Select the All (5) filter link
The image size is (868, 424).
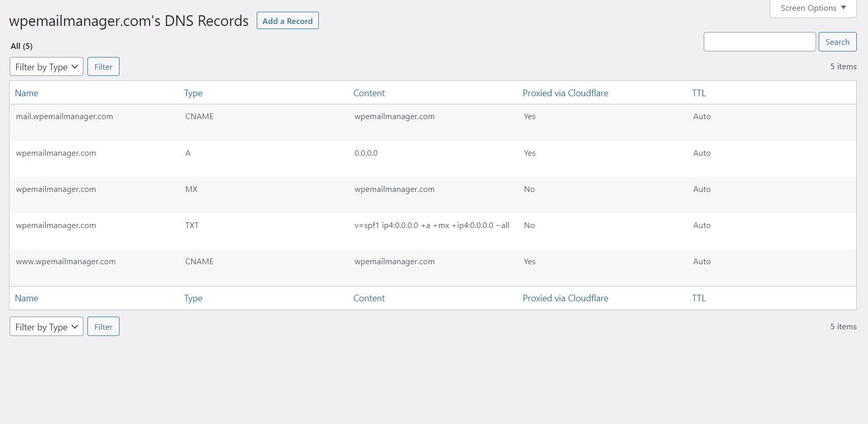pos(21,46)
